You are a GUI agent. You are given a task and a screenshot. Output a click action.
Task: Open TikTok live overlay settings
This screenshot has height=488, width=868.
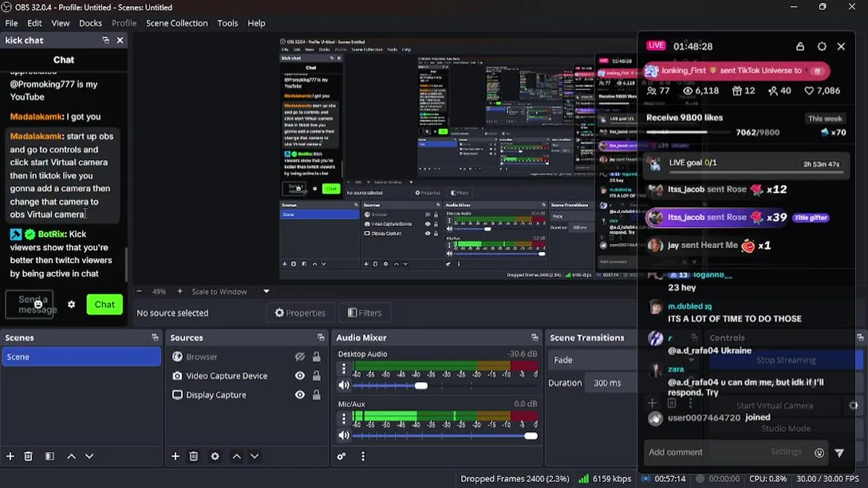click(822, 46)
